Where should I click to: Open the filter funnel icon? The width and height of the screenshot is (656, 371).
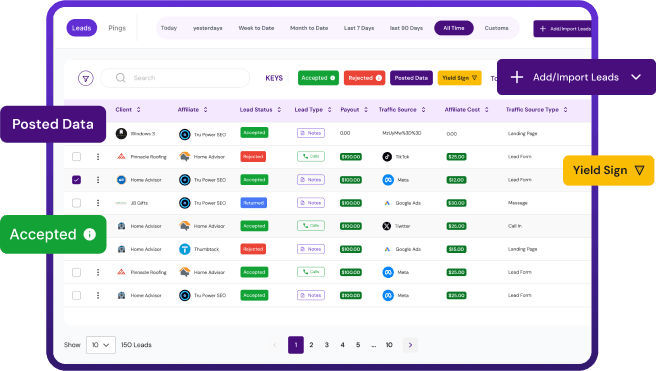click(x=86, y=78)
